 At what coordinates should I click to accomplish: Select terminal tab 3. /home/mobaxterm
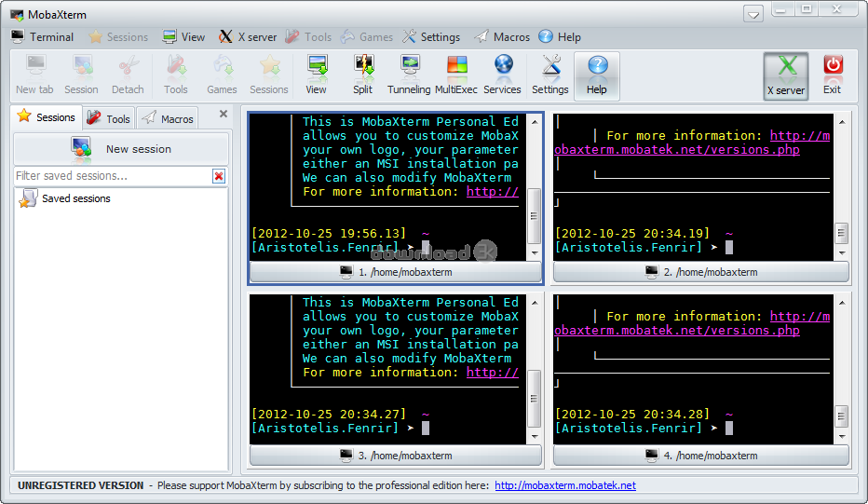pyautogui.click(x=396, y=456)
